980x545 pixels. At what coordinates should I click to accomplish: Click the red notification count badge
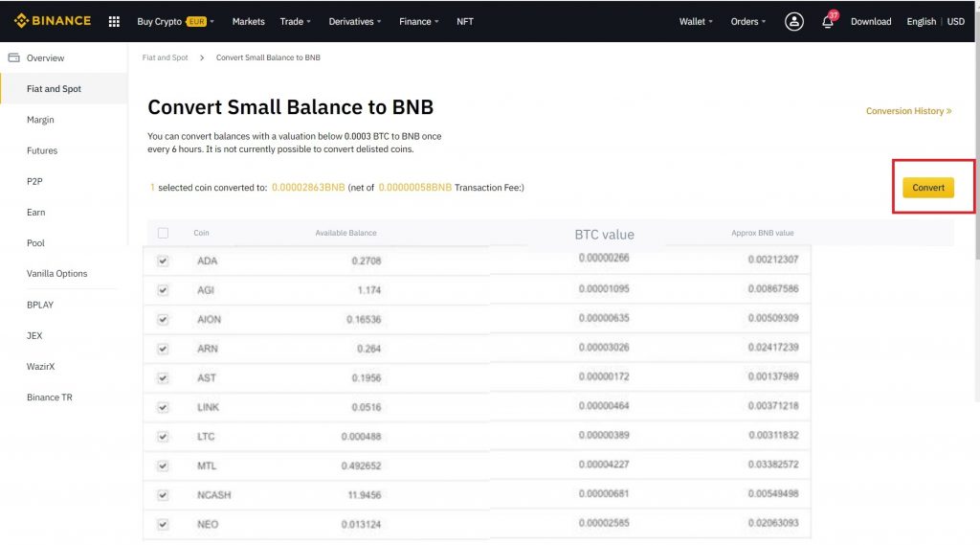pyautogui.click(x=834, y=15)
